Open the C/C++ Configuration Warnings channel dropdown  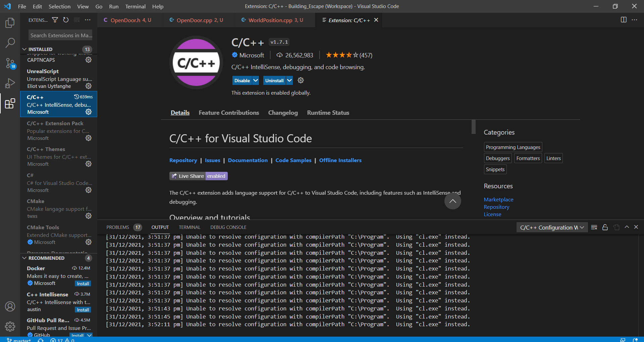551,227
